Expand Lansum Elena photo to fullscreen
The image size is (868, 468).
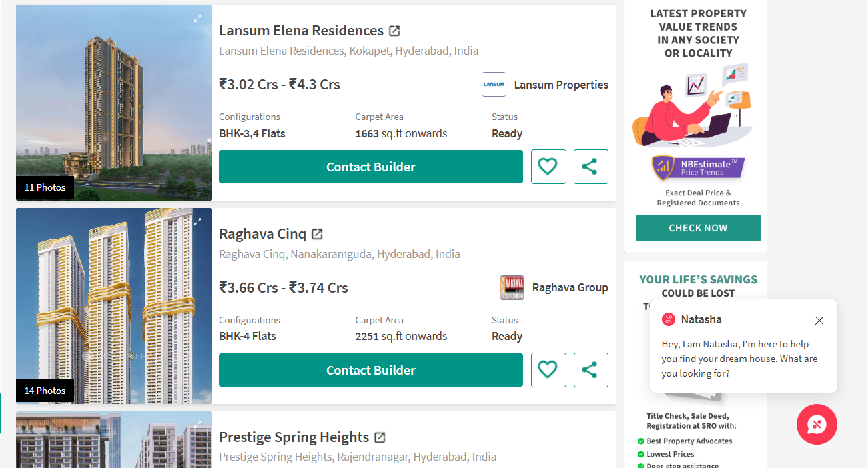click(197, 19)
